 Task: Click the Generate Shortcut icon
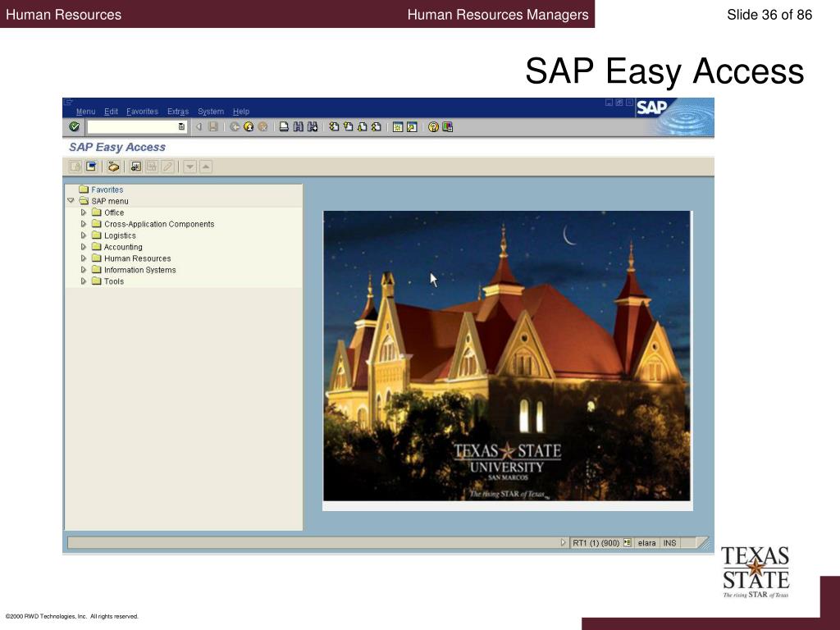click(412, 127)
